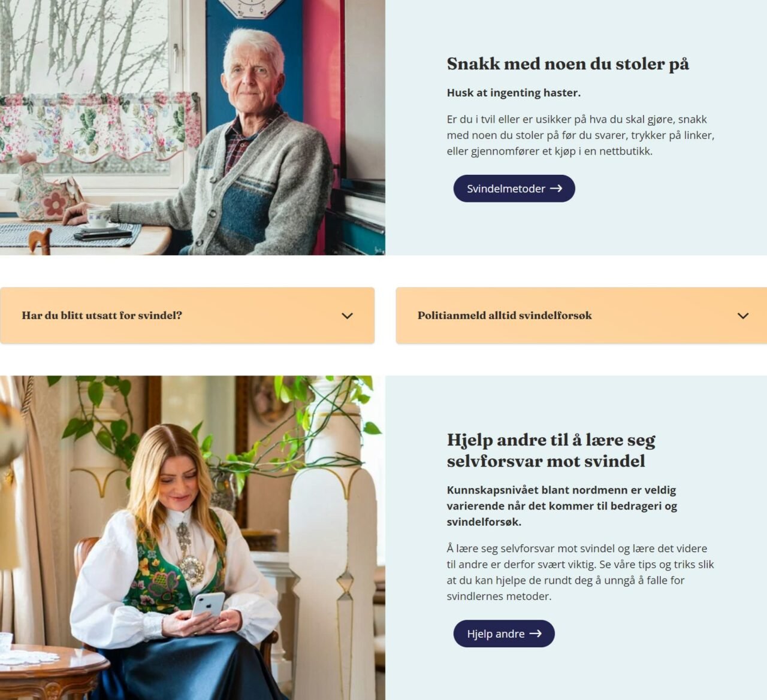
Task: Click chevron beside 'Har du blitt utsatt for svindel?'
Action: (x=347, y=316)
